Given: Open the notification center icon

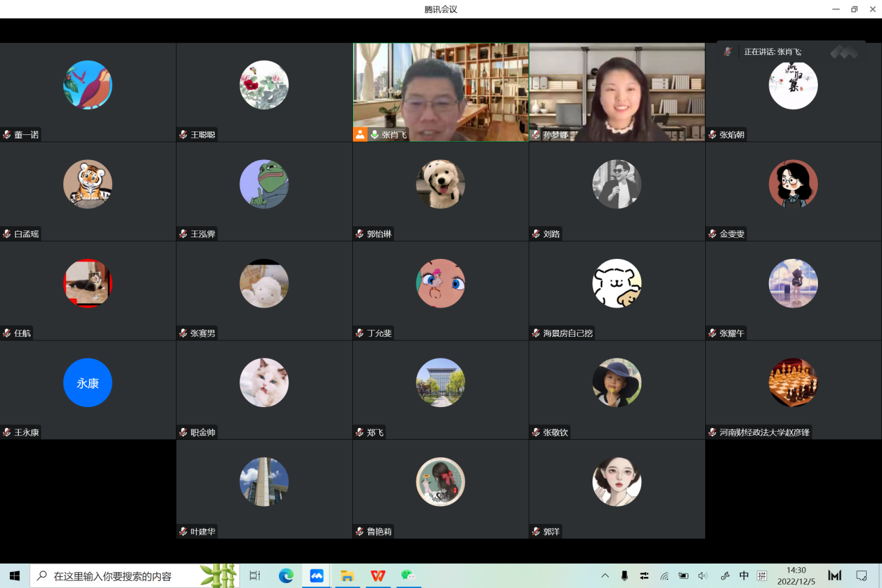Looking at the screenshot, I should click(x=861, y=575).
